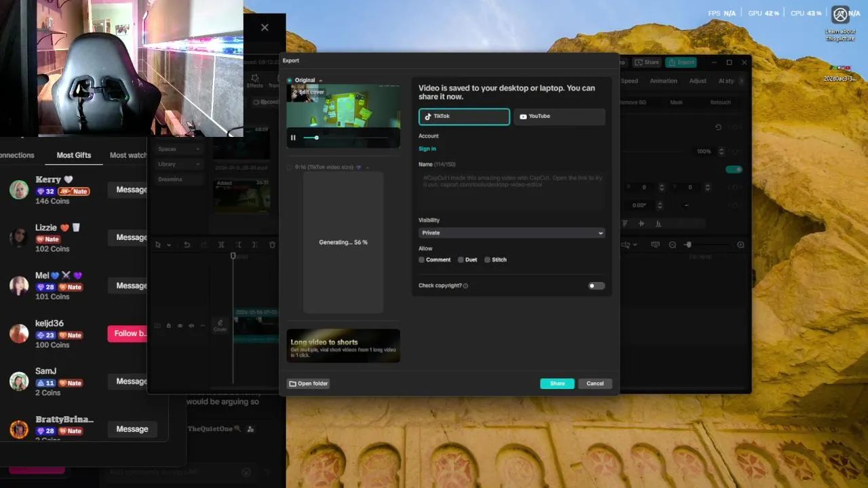Click the Cover button on the timeline track
This screenshot has width=868, height=488.
point(220,326)
